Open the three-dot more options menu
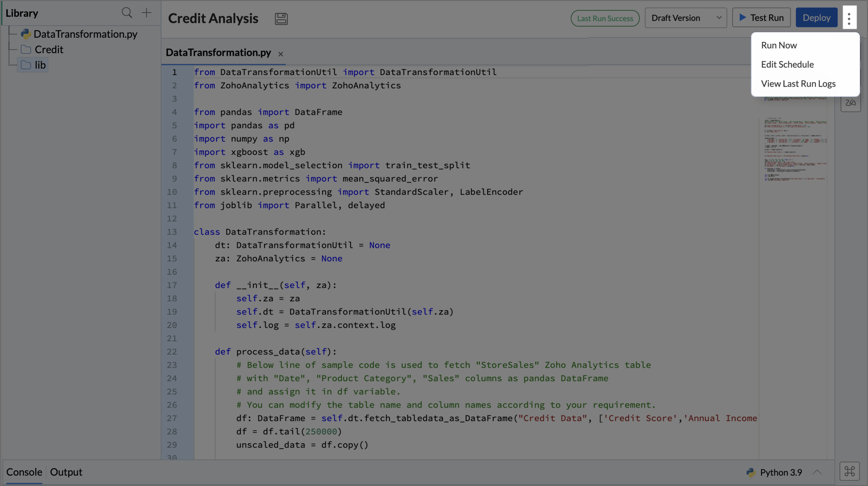868x486 pixels. 849,18
